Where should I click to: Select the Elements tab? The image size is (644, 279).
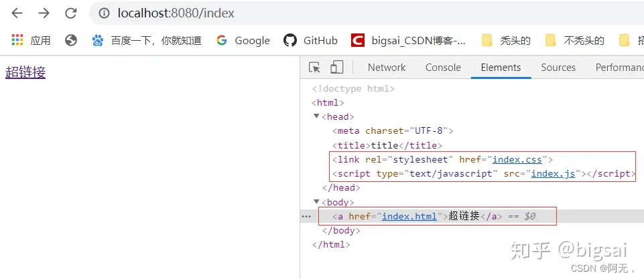click(501, 68)
